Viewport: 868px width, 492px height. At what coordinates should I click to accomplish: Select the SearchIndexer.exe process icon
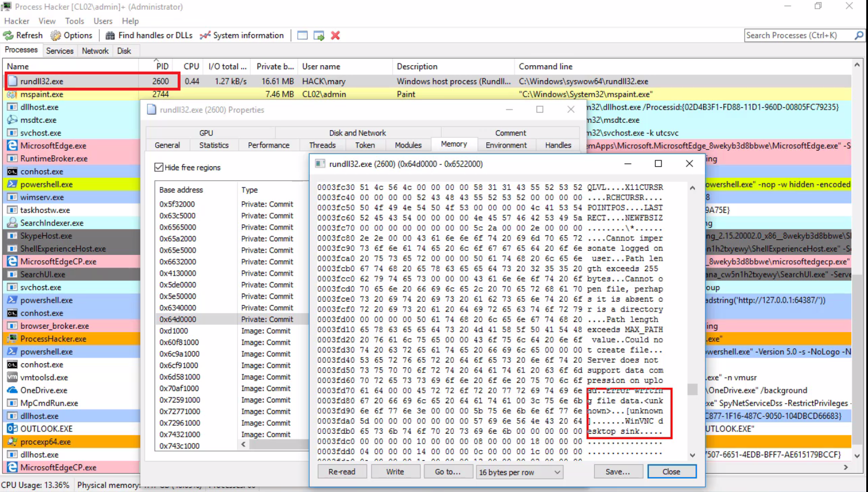point(12,223)
